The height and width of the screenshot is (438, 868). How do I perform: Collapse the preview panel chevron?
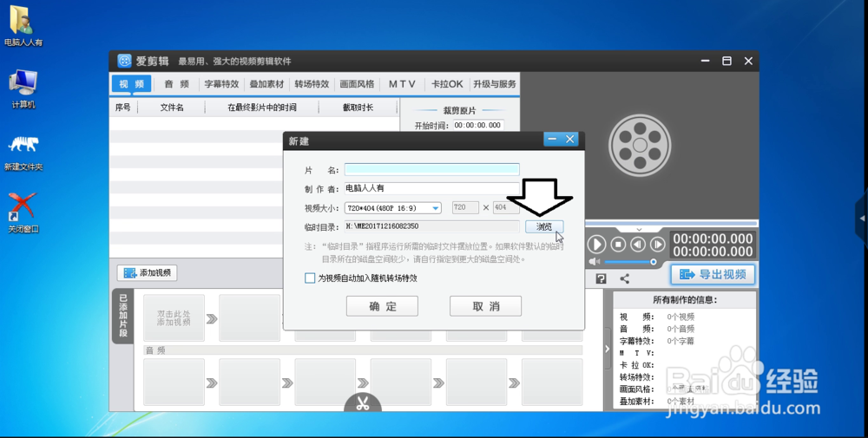(x=639, y=229)
